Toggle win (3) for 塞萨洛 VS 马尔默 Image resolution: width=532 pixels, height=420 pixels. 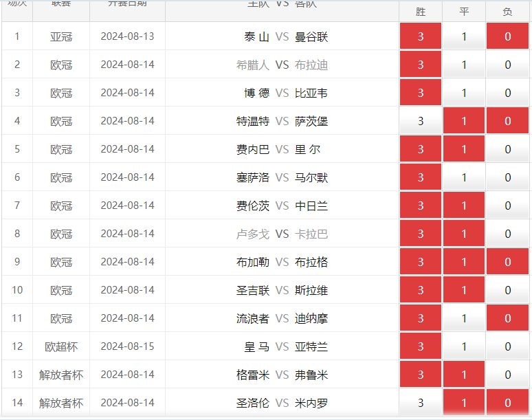pos(421,177)
